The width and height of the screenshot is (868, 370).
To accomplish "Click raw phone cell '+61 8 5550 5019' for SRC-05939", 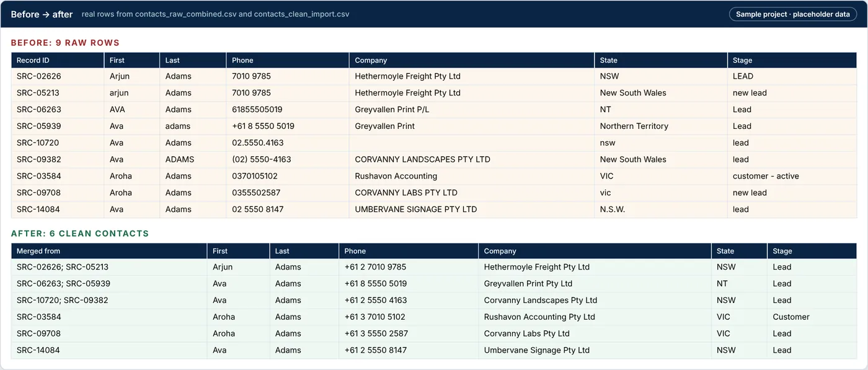I will [x=288, y=126].
